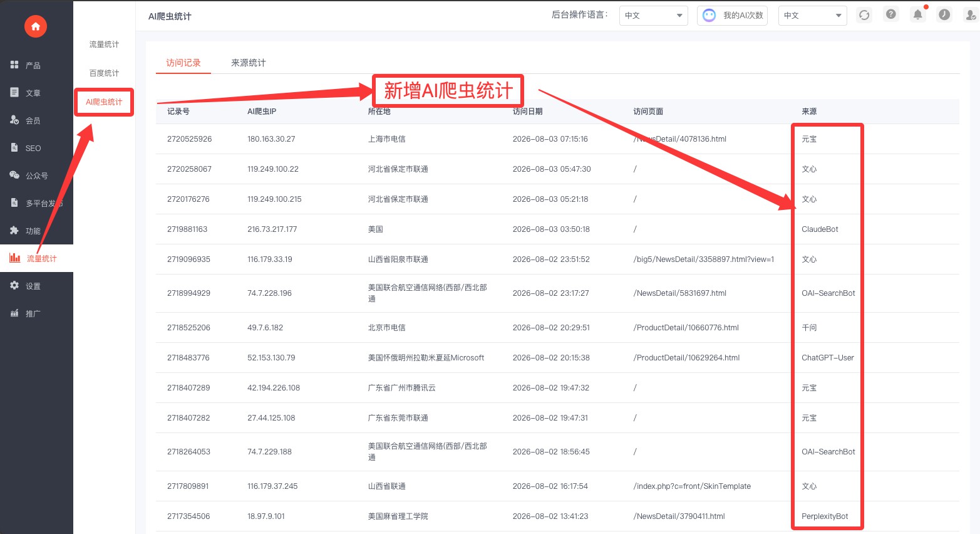Click the ClaudeBot source cell
Viewport: 980px width, 534px height.
[820, 229]
